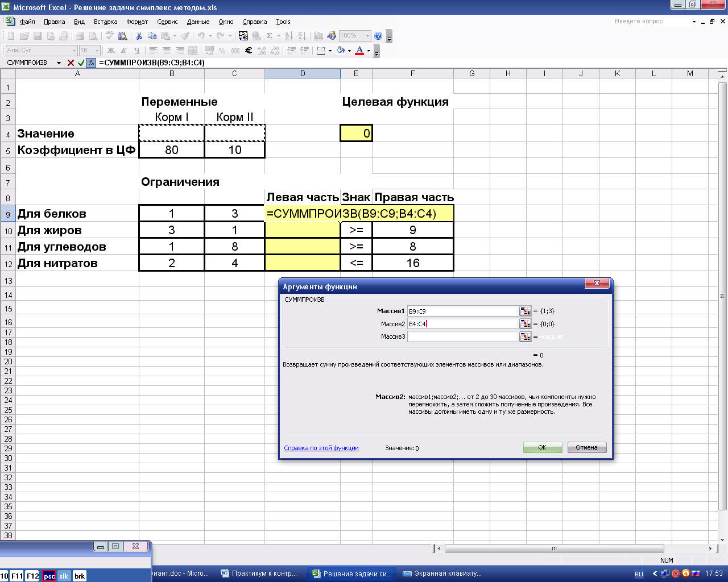The image size is (728, 582).
Task: Click the Cut scissors icon
Action: 139,36
